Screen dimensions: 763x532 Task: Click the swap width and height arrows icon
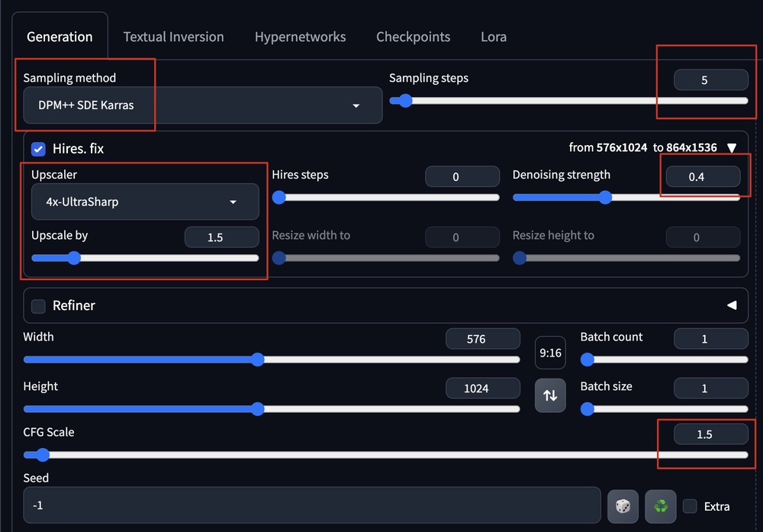pos(550,395)
